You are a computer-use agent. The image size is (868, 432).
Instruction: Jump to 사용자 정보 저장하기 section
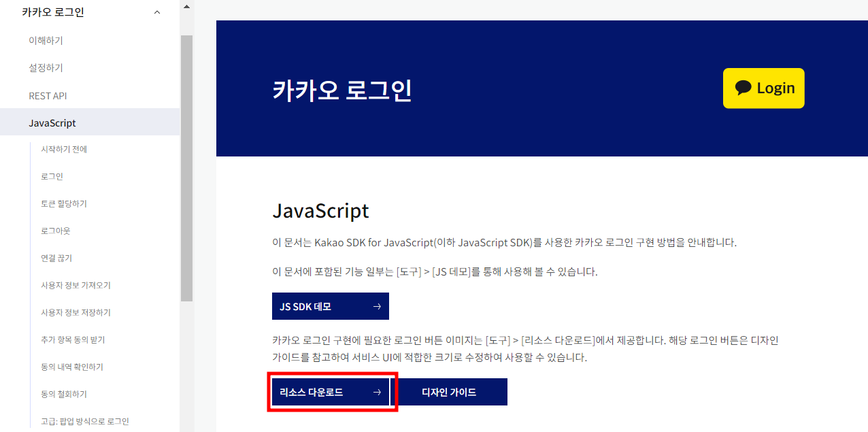76,312
